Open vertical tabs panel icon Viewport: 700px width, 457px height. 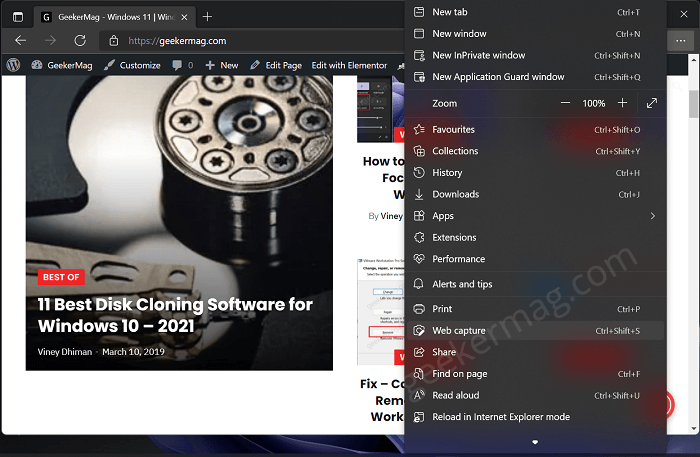click(x=18, y=17)
